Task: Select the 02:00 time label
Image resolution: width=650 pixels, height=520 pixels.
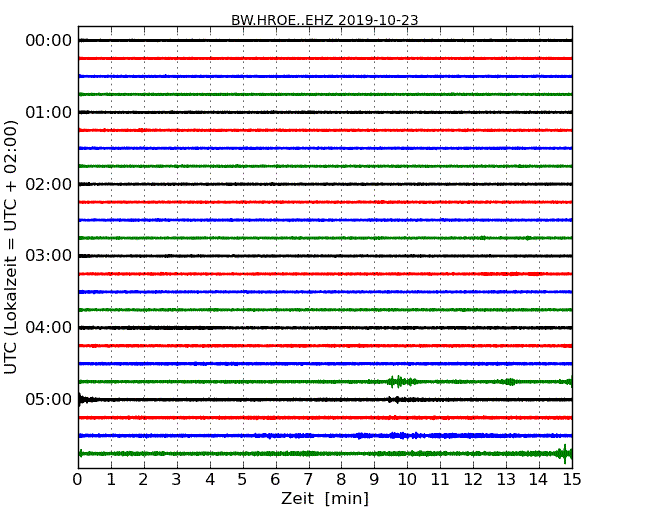Action: click(x=49, y=184)
